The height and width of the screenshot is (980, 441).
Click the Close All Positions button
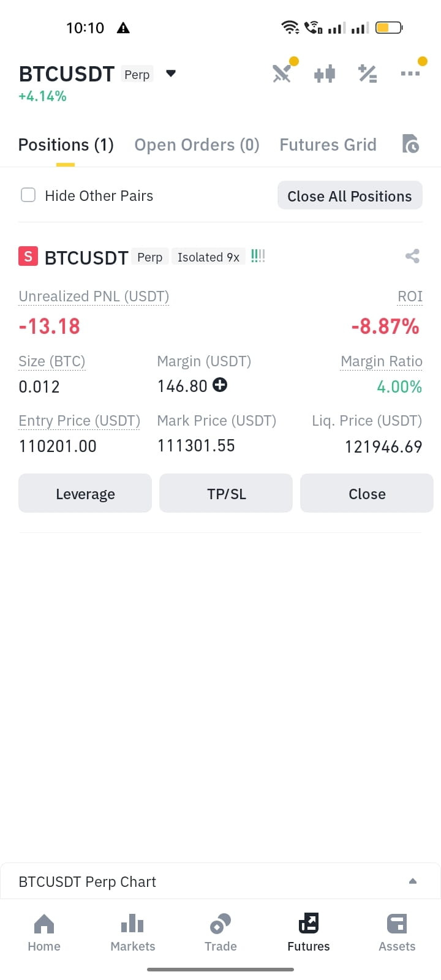click(350, 196)
